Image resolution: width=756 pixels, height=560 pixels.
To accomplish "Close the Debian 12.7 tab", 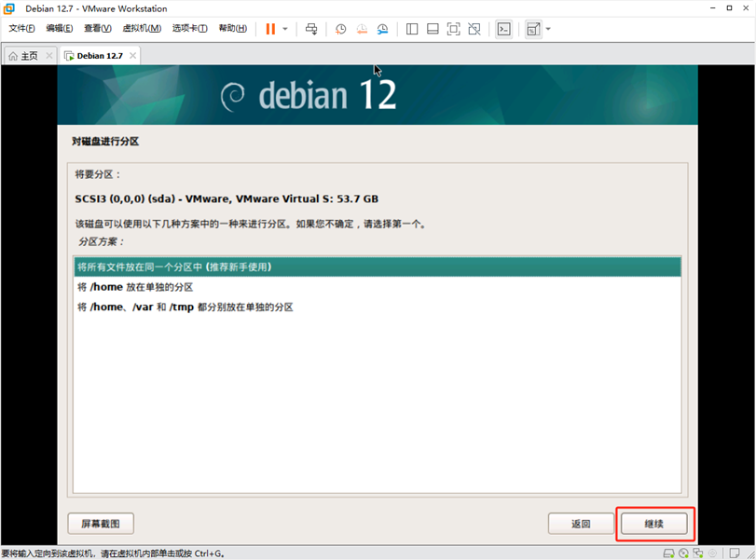I will click(132, 56).
